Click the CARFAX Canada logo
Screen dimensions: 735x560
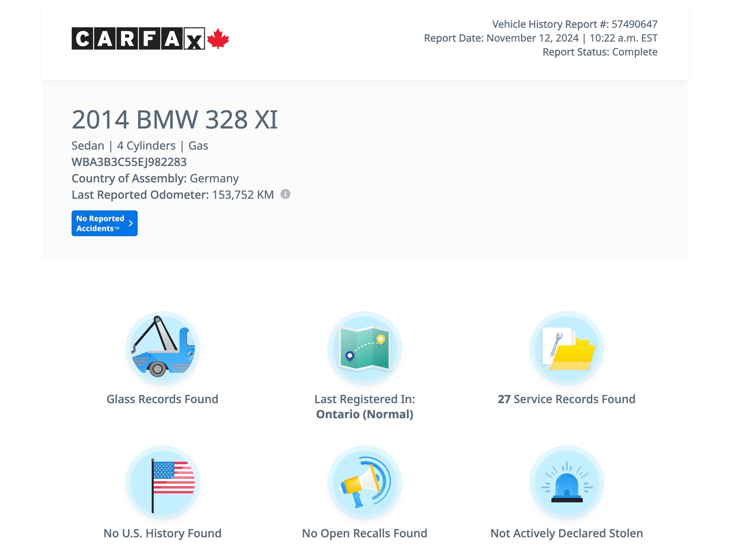150,39
